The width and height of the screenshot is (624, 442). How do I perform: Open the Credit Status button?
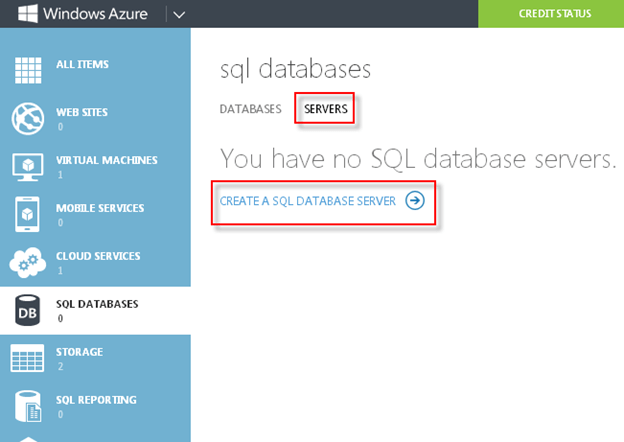[555, 14]
